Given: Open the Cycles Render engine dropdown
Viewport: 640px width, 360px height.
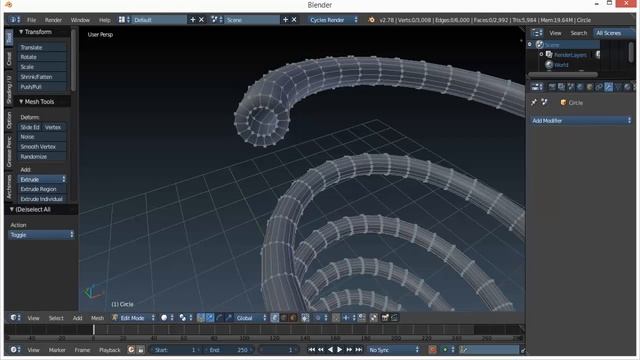Looking at the screenshot, I should click(333, 20).
